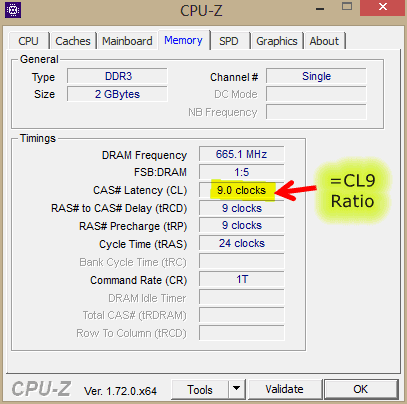Select the Mainboard tab
The width and height of the screenshot is (407, 404).
[127, 41]
